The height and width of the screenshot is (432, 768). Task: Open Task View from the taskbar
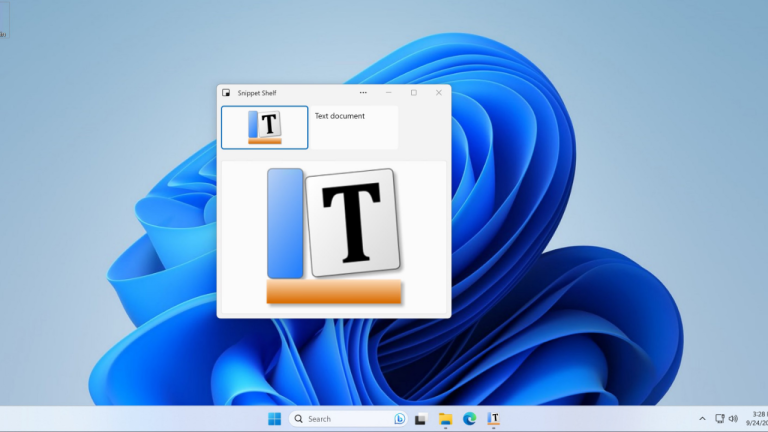point(420,419)
